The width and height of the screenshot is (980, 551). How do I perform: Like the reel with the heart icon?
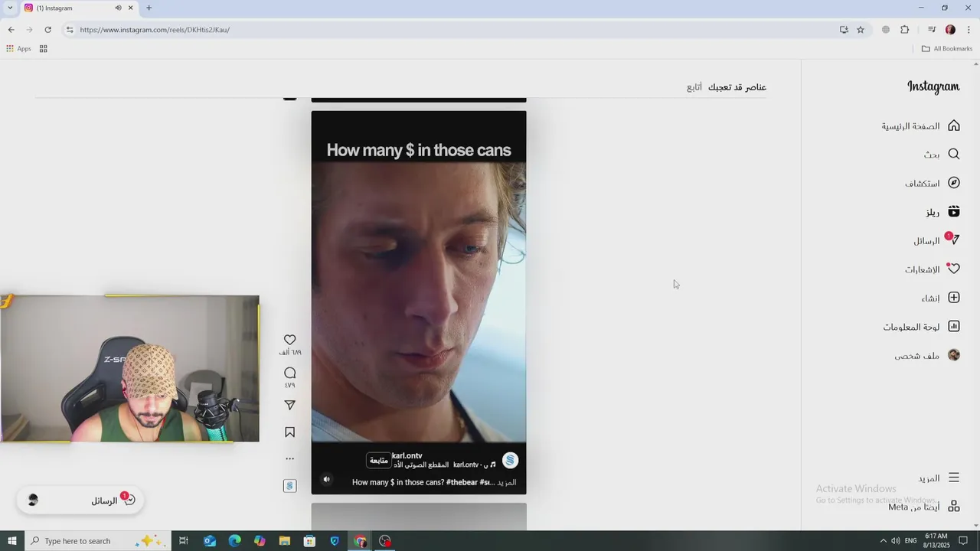[289, 340]
